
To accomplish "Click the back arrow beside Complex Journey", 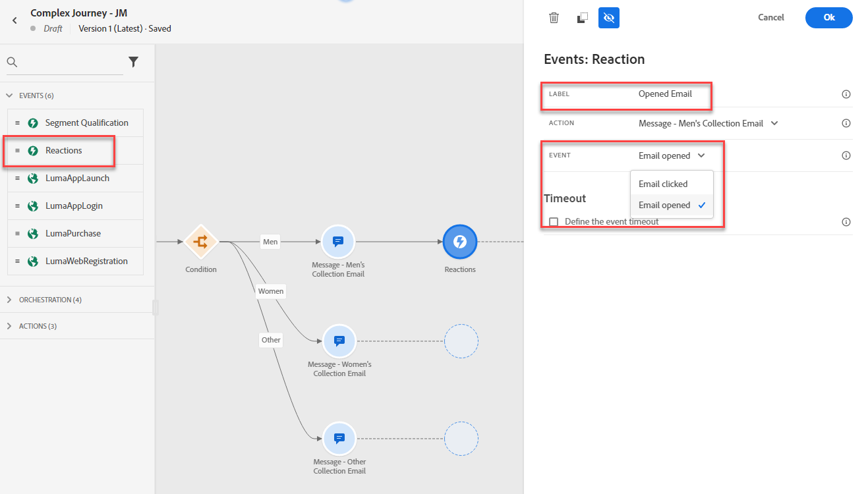I will pyautogui.click(x=14, y=20).
